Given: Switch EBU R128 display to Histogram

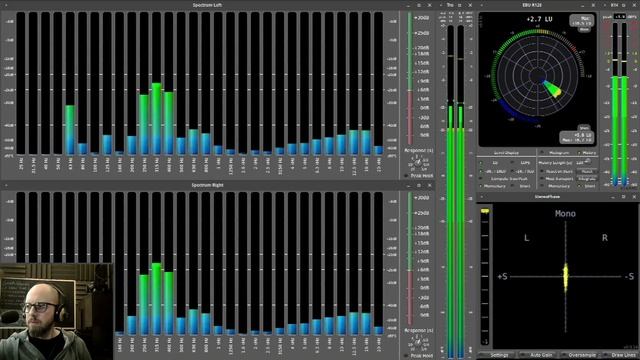Looking at the screenshot, I should point(556,153).
